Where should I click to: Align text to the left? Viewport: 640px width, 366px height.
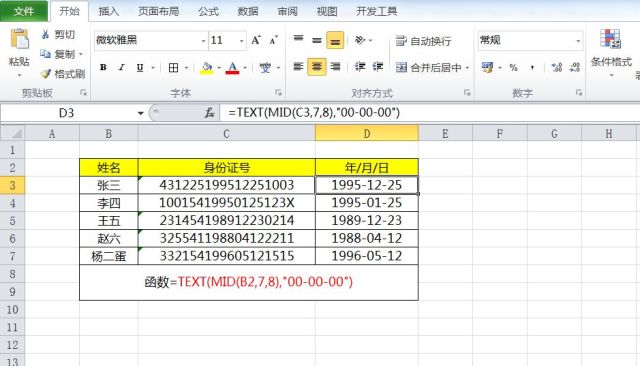click(298, 67)
